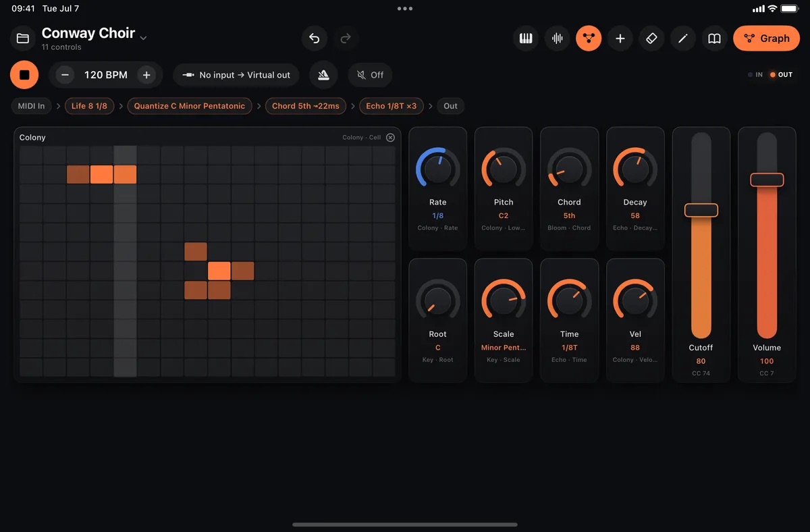
Task: Select MIDI In chain node
Action: click(32, 106)
